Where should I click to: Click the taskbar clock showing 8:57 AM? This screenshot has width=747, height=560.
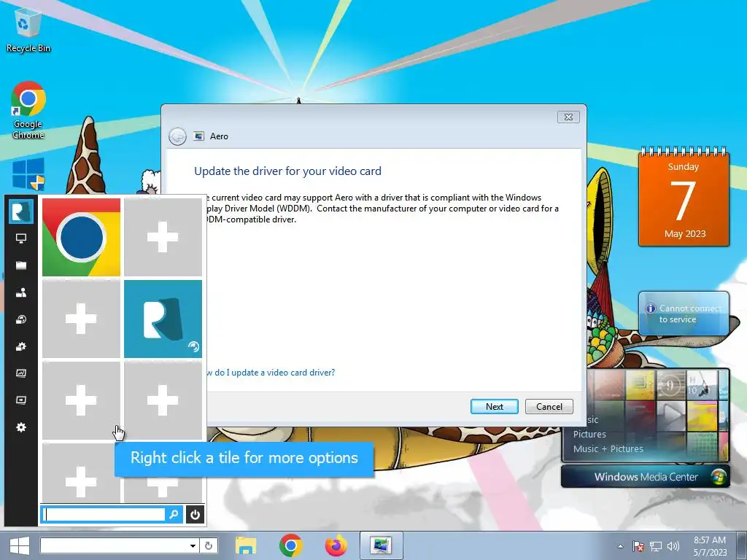[710, 545]
